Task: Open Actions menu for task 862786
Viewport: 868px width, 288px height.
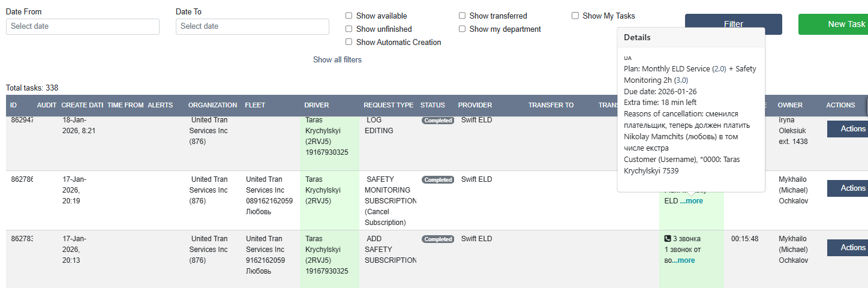Action: tap(847, 188)
